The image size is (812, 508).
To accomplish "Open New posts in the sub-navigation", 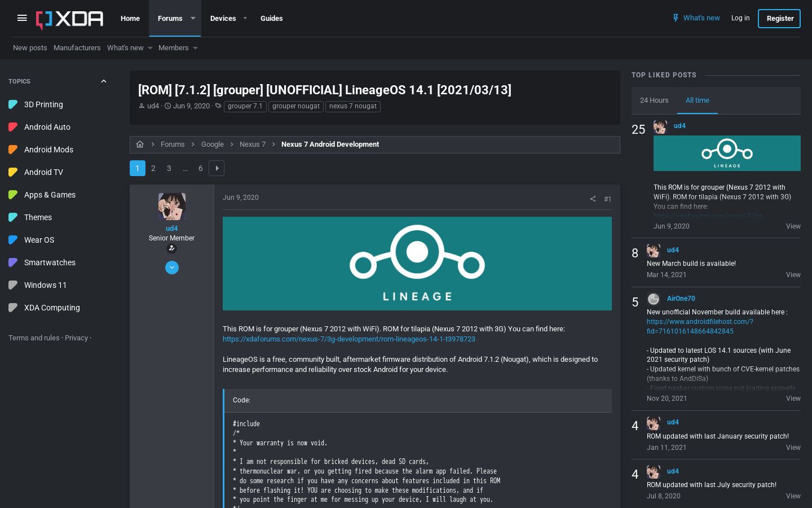I will (x=30, y=48).
